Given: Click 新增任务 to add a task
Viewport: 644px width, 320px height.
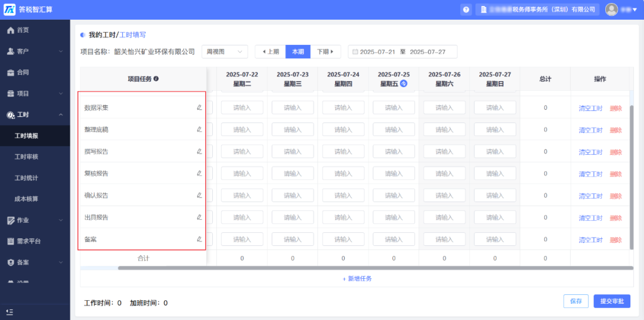Looking at the screenshot, I should pos(357,278).
